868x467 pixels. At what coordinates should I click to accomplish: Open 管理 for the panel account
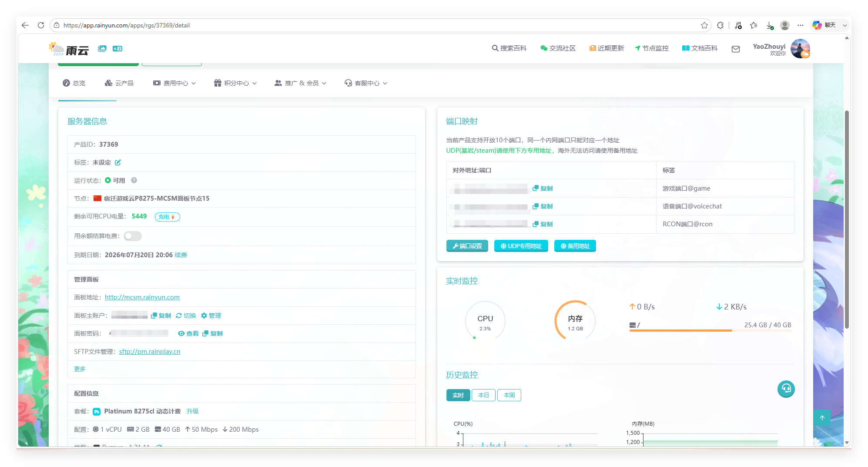[x=211, y=316]
